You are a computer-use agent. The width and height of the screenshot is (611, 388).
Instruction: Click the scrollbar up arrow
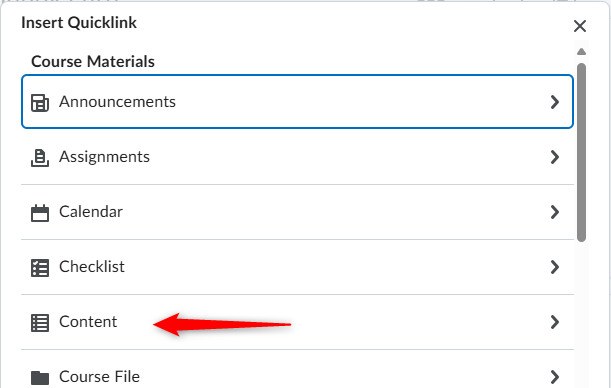coord(581,51)
